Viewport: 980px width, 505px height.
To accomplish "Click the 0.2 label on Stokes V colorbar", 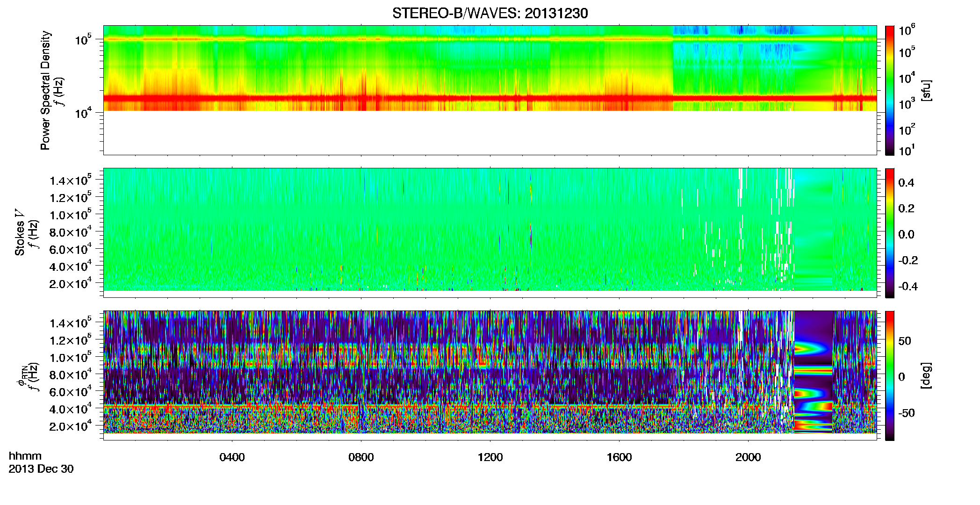I will coord(906,209).
